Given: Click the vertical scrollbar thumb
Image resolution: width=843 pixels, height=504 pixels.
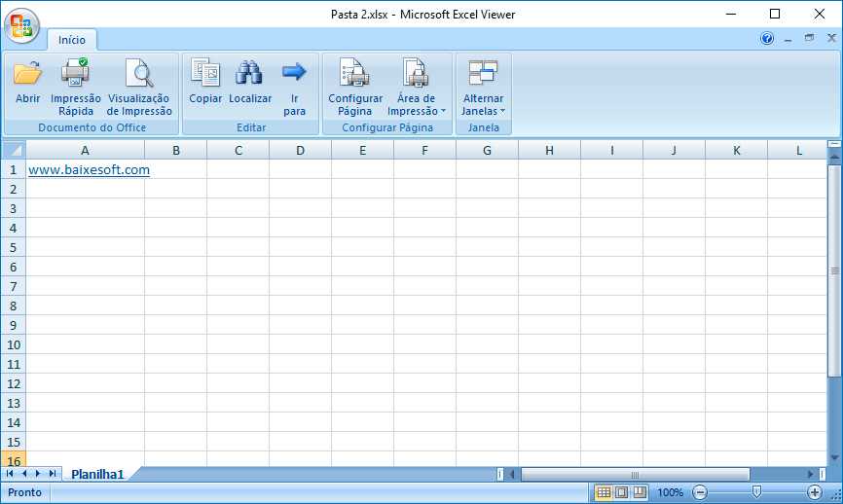Looking at the screenshot, I should pos(834,270).
